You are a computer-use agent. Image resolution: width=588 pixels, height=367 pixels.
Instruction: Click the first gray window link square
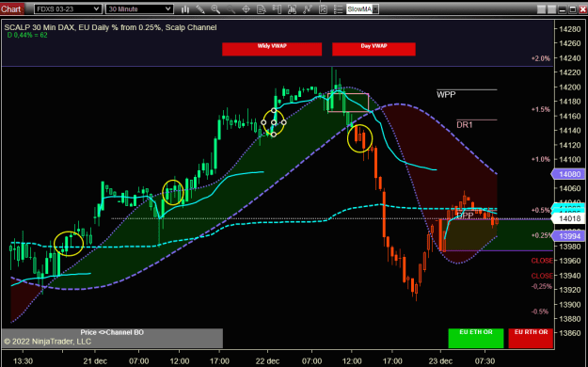tap(541, 9)
